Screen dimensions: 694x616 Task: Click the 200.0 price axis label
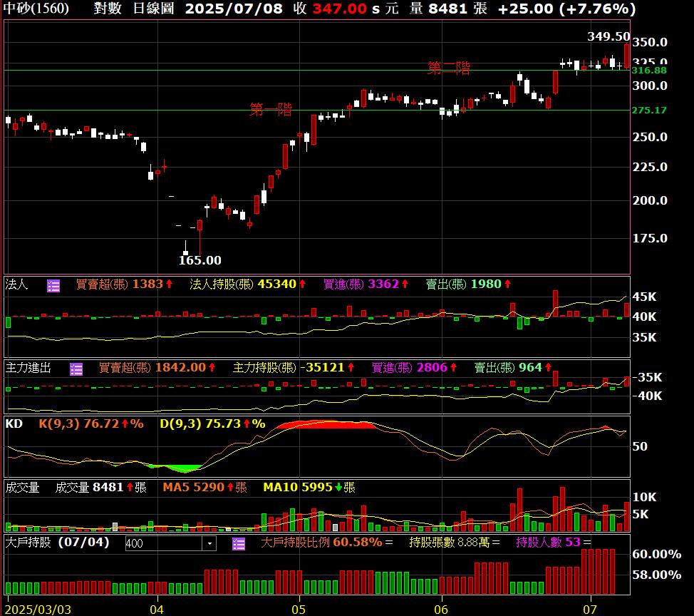pos(650,200)
